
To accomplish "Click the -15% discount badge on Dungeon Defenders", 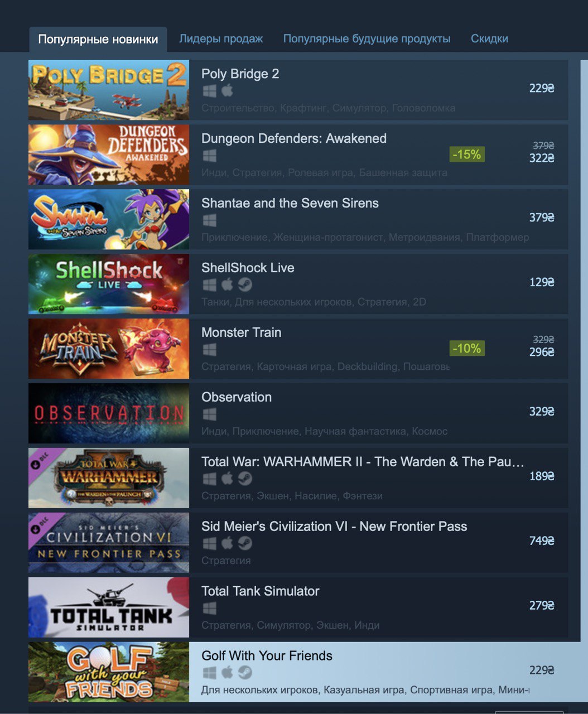I will 467,155.
